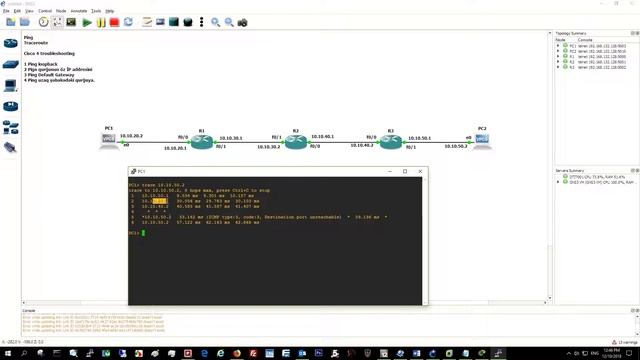Click the 10.10.50.2 label near PC2
The height and width of the screenshot is (360, 640).
[x=456, y=146]
